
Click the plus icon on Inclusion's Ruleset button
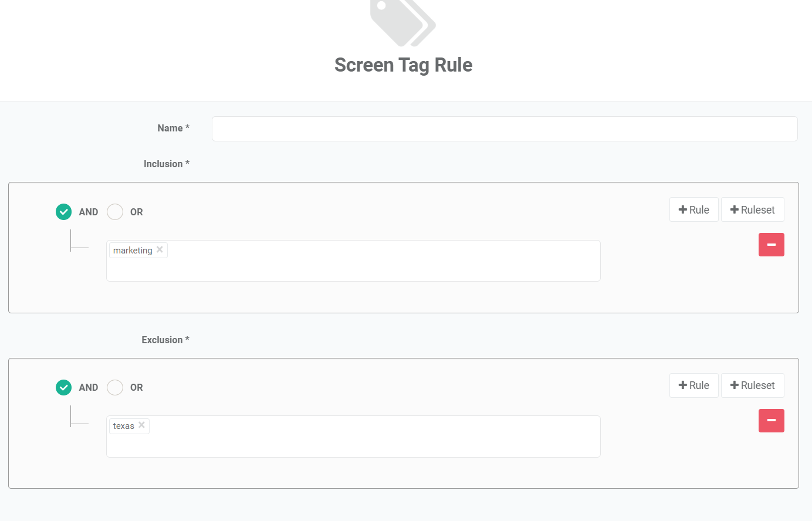736,209
